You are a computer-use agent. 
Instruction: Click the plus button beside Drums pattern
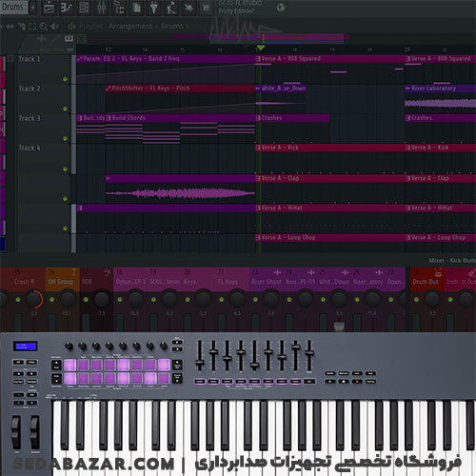pos(33,7)
